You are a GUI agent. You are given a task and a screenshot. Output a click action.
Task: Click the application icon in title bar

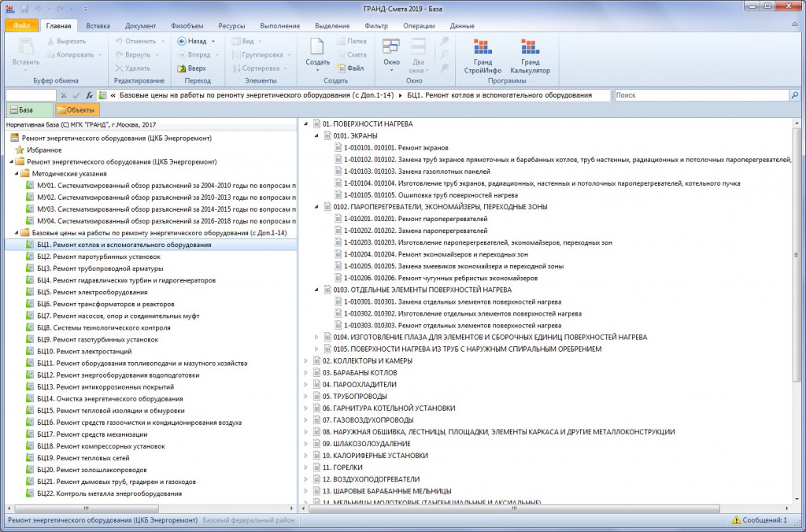tap(10, 9)
